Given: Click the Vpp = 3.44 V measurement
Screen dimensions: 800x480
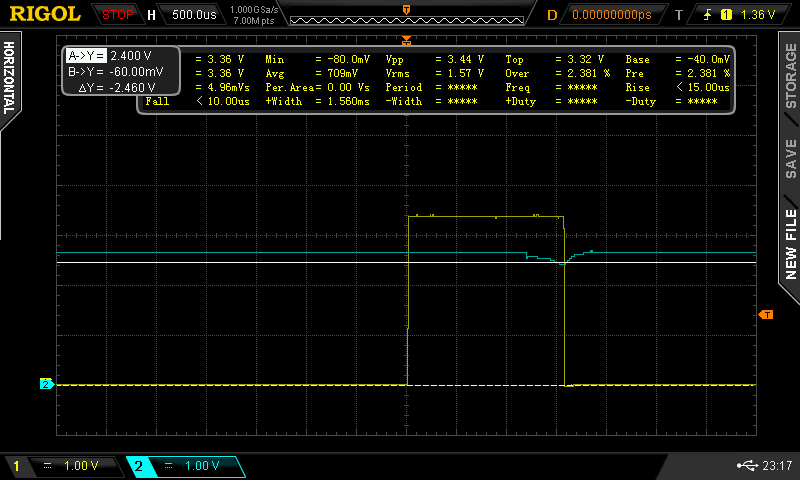Looking at the screenshot, I should tap(435, 60).
